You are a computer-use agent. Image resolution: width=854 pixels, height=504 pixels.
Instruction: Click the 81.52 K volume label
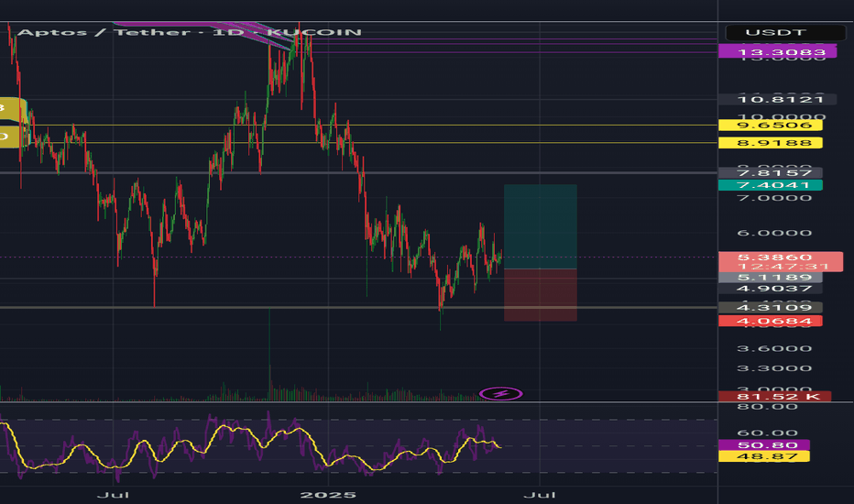[x=775, y=396]
